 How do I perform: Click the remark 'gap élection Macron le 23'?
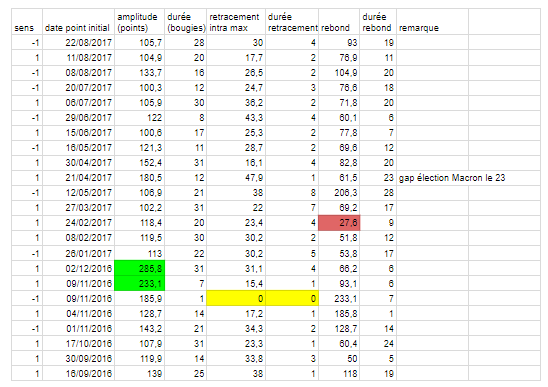coord(452,178)
